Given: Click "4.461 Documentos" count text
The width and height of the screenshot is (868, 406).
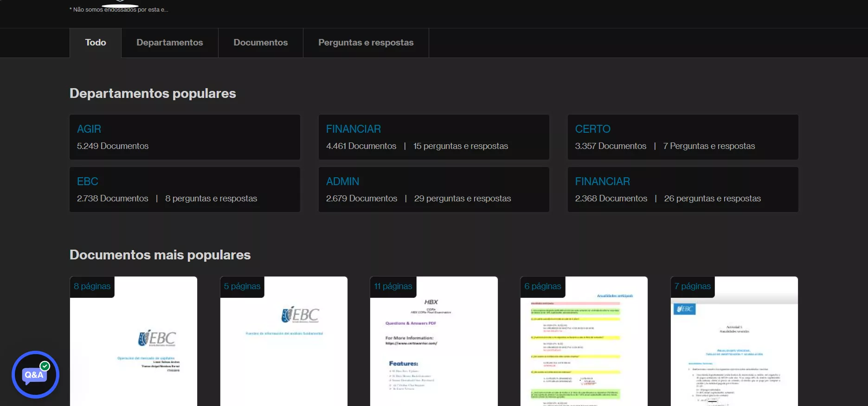Looking at the screenshot, I should click(x=361, y=146).
